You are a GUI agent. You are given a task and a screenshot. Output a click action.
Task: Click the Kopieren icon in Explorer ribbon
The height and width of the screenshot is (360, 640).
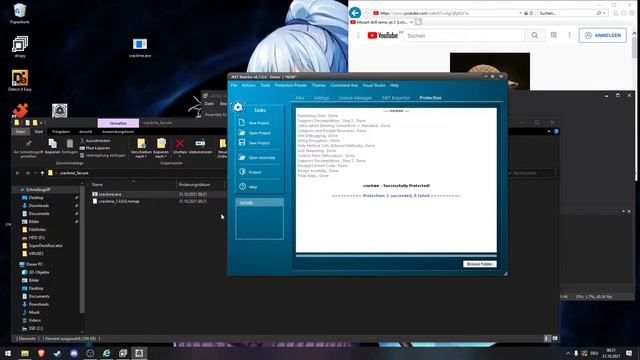click(52, 144)
